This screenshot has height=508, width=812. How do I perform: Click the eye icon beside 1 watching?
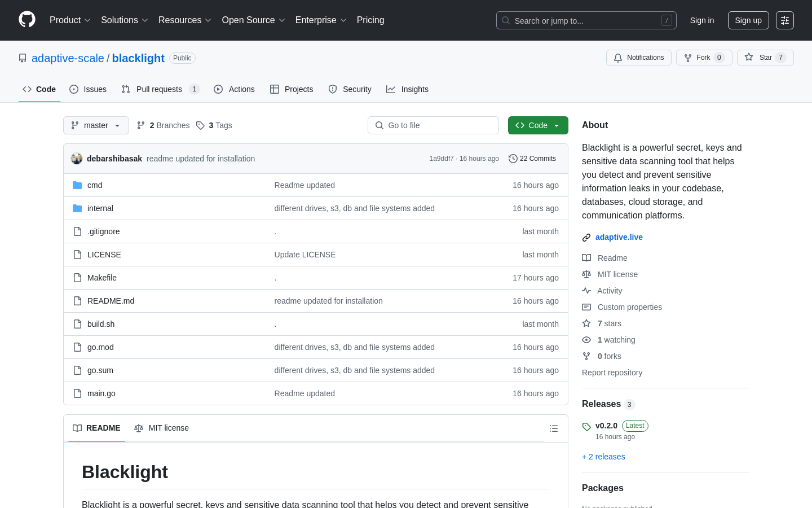point(586,340)
